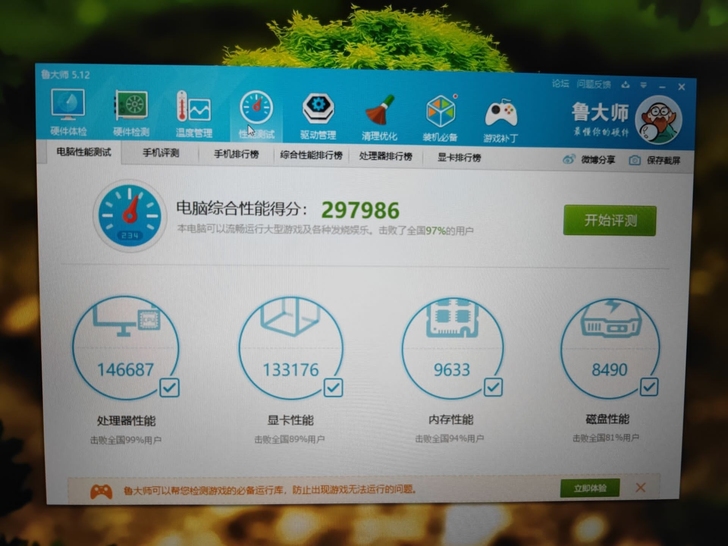Click the 显卡性能 label
728x546 pixels.
click(291, 420)
